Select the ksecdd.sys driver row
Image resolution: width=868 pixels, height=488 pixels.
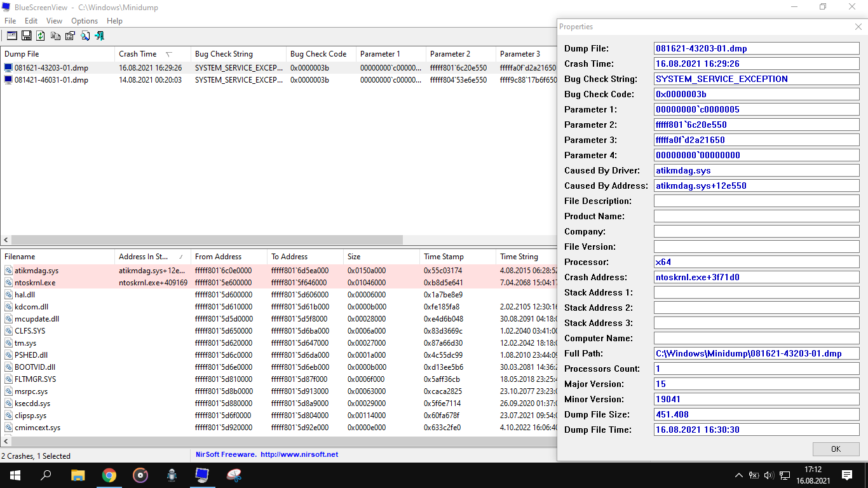click(278, 403)
